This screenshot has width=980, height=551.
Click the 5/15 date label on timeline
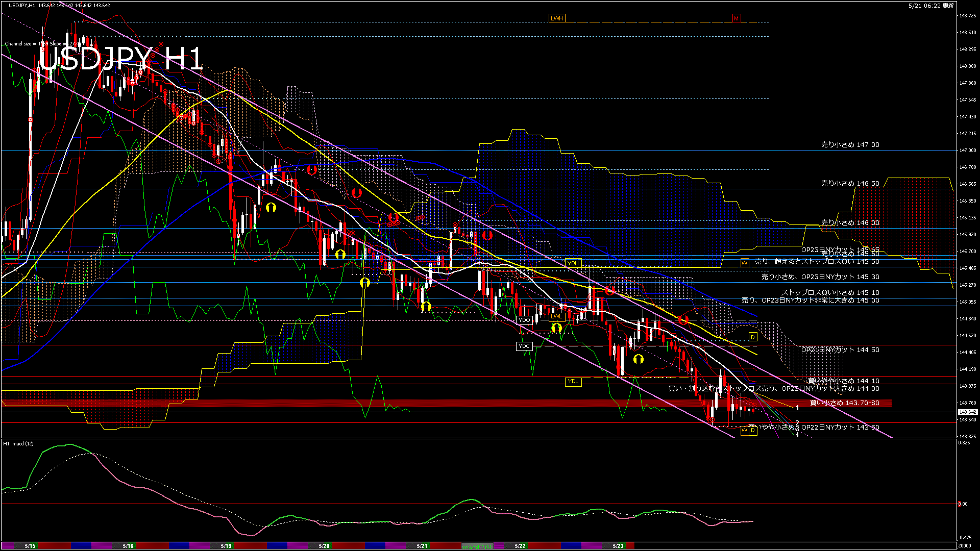(30, 546)
